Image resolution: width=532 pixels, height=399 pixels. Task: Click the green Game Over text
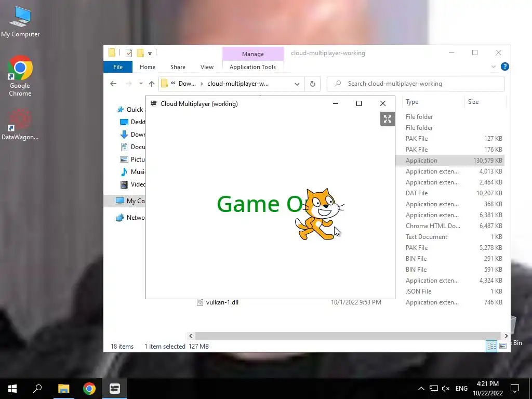[x=260, y=204]
